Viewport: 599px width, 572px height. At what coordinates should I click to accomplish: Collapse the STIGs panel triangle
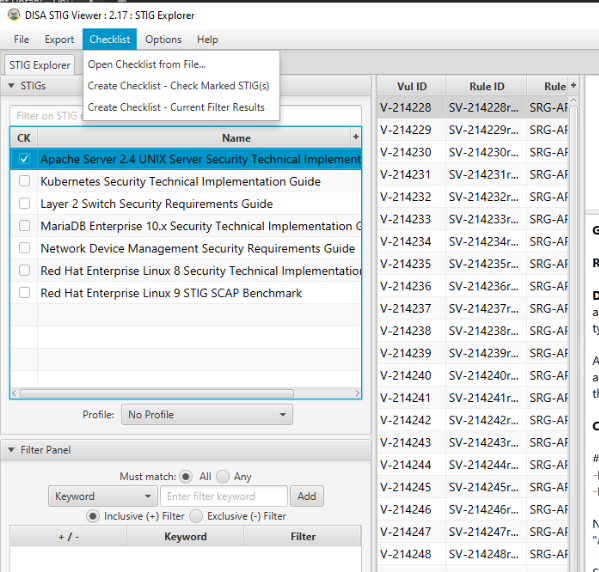[x=11, y=86]
